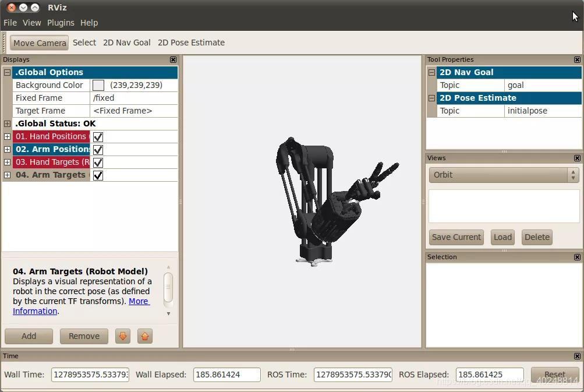584x392 pixels.
Task: Close the Tool Properties panel
Action: point(577,59)
